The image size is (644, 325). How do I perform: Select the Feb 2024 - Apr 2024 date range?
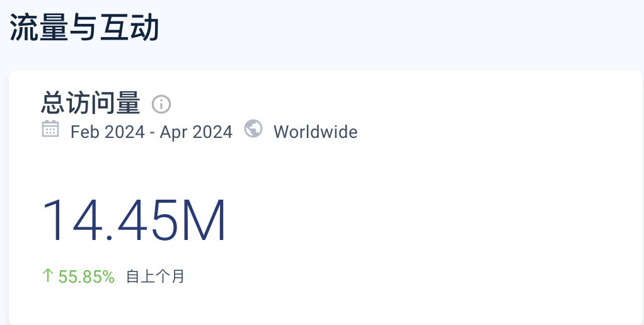point(152,132)
